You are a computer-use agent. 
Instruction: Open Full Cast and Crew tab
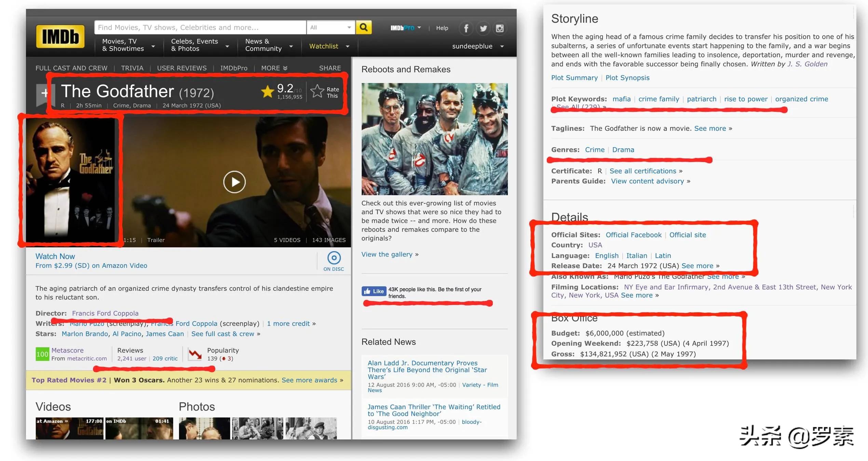[x=71, y=68]
